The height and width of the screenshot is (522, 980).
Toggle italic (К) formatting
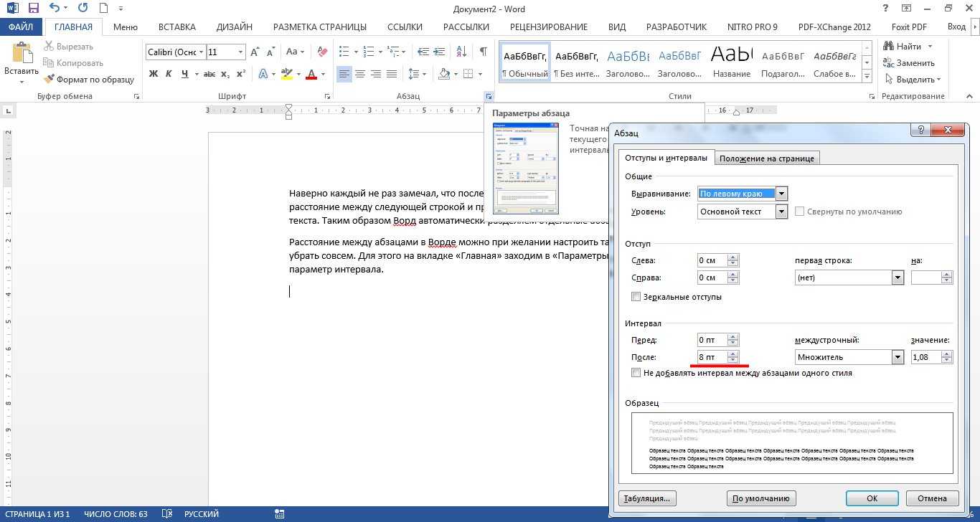169,74
